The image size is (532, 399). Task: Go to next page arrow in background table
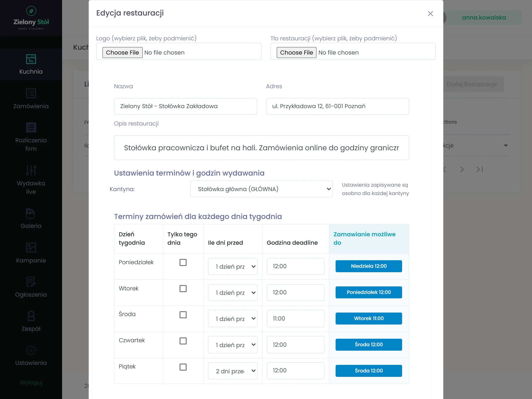coord(462,169)
